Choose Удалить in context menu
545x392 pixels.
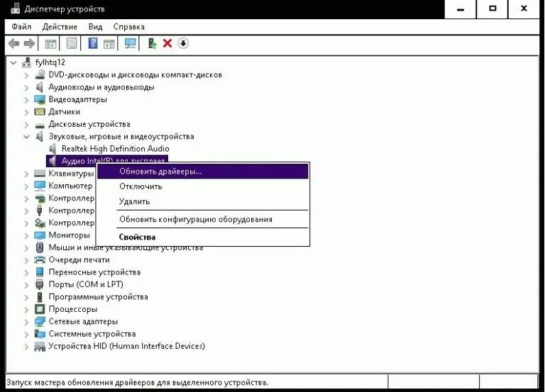[203, 202]
